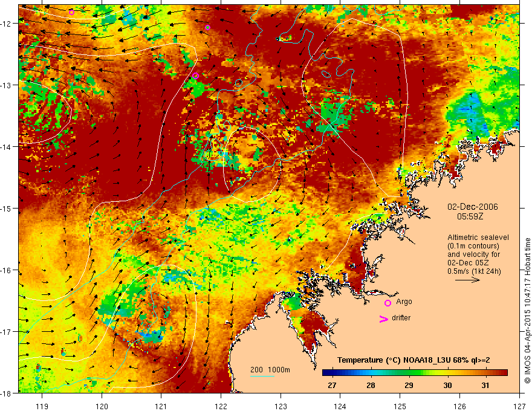Click the magenta drifter arrowhead symbol in legend
532x411 pixels.
pyautogui.click(x=384, y=319)
